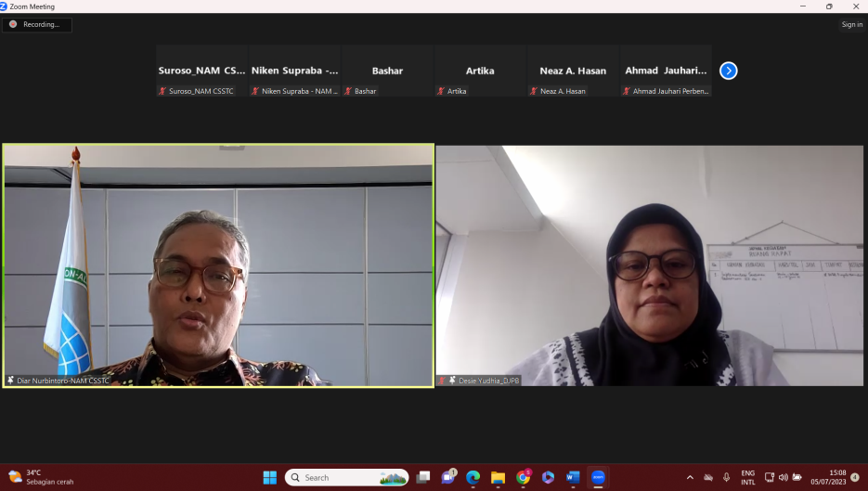The width and height of the screenshot is (868, 491).
Task: Click Artika's muted microphone icon
Action: [441, 91]
